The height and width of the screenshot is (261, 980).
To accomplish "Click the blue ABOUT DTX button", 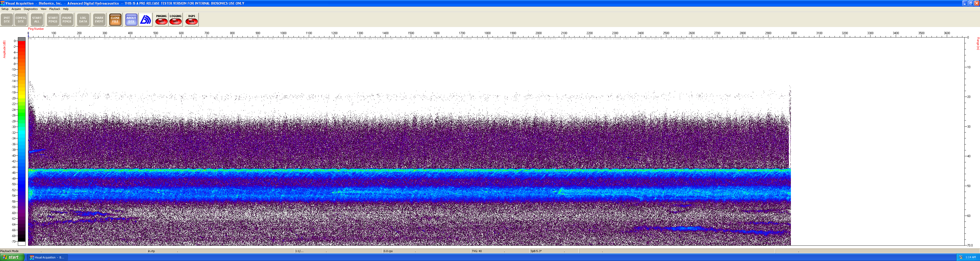I will 131,19.
